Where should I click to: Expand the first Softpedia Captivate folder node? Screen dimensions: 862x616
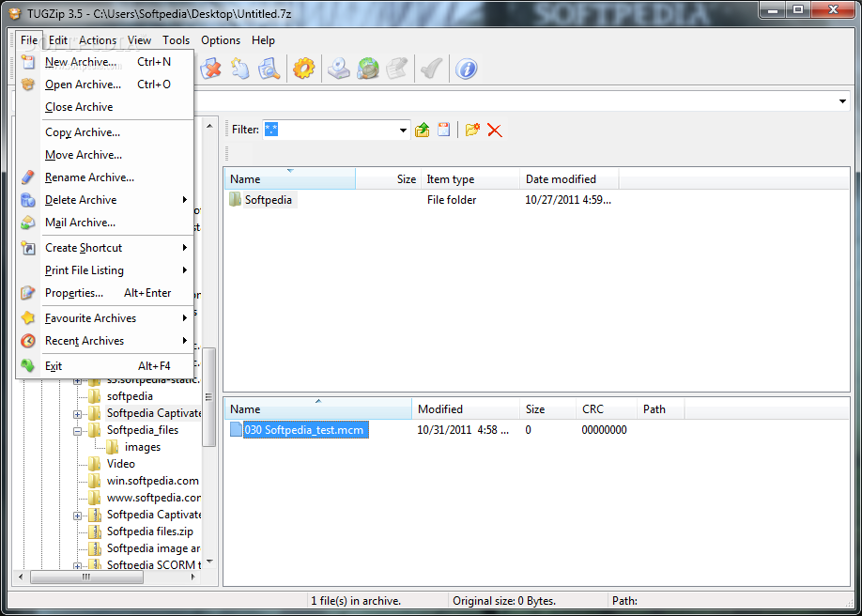pos(78,414)
